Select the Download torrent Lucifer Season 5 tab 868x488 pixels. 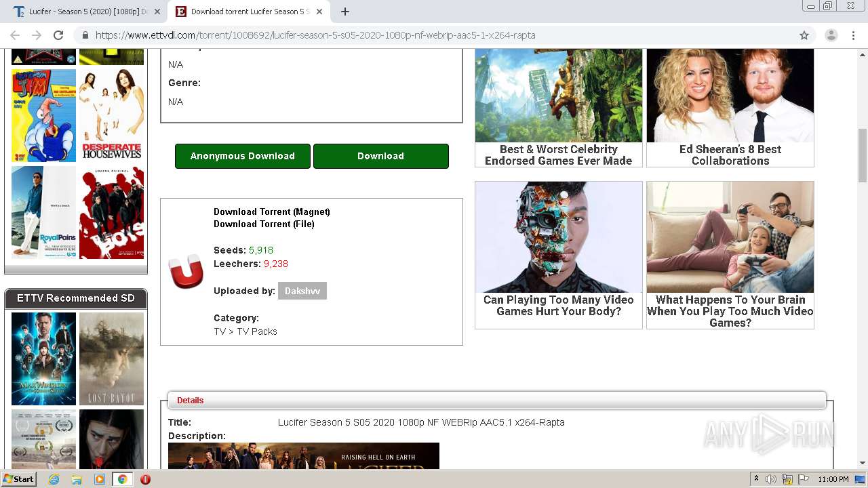[250, 12]
